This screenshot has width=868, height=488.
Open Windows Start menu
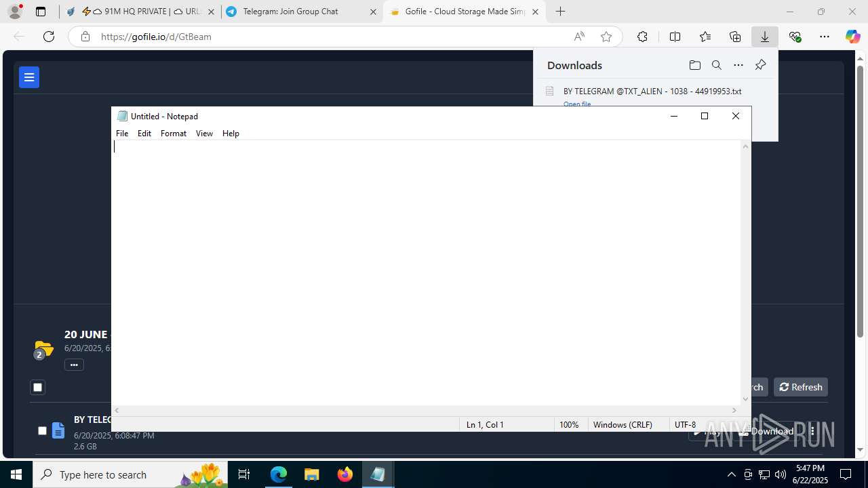pos(16,474)
